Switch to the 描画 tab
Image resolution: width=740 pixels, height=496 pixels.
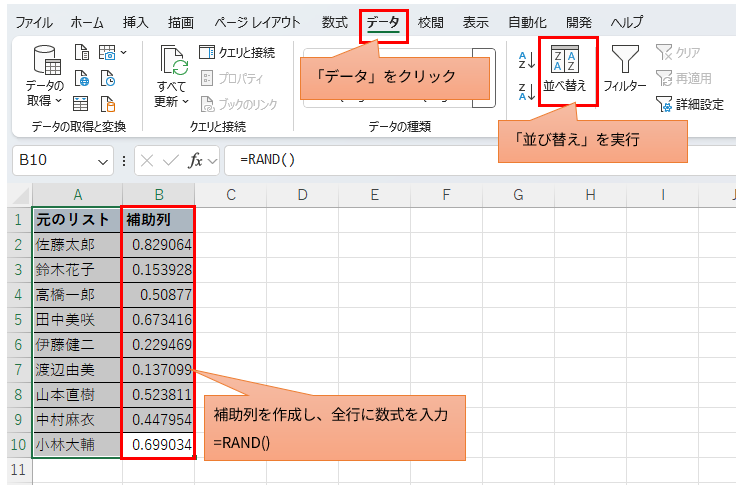pos(181,22)
